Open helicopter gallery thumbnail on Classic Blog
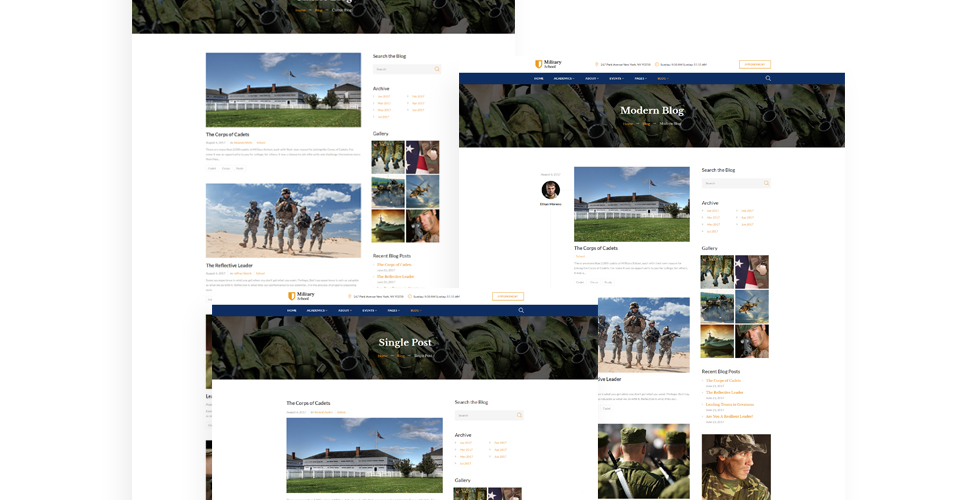Screen dimensions: 965x500 tap(422, 192)
